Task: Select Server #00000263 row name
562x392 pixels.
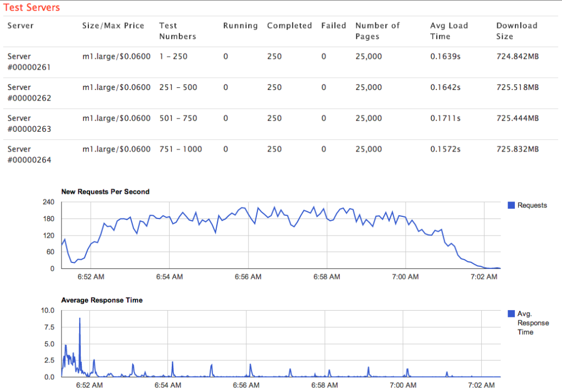Action: click(x=29, y=124)
